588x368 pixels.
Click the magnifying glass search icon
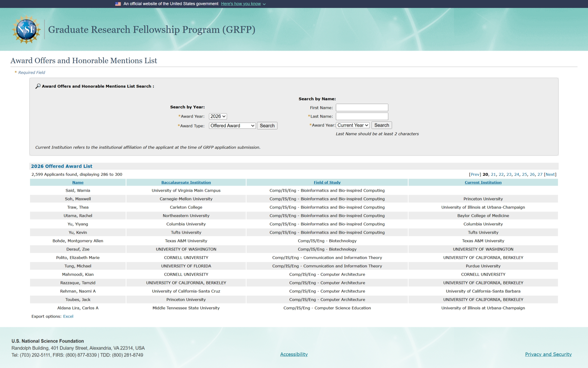pyautogui.click(x=38, y=86)
